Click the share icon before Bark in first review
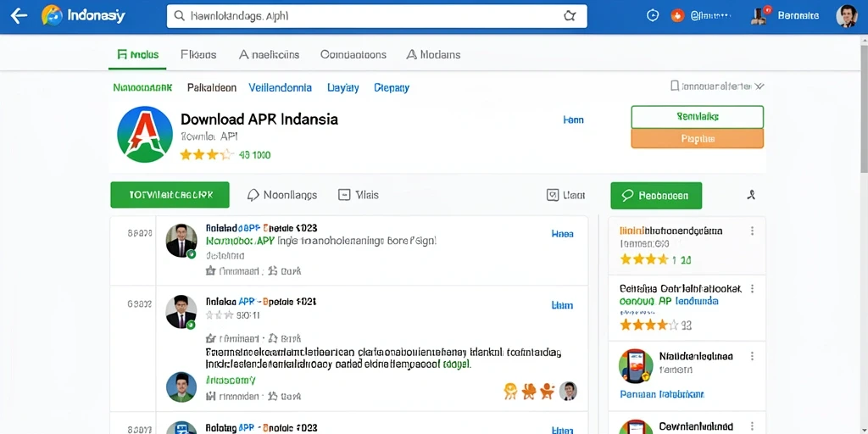 tap(272, 271)
